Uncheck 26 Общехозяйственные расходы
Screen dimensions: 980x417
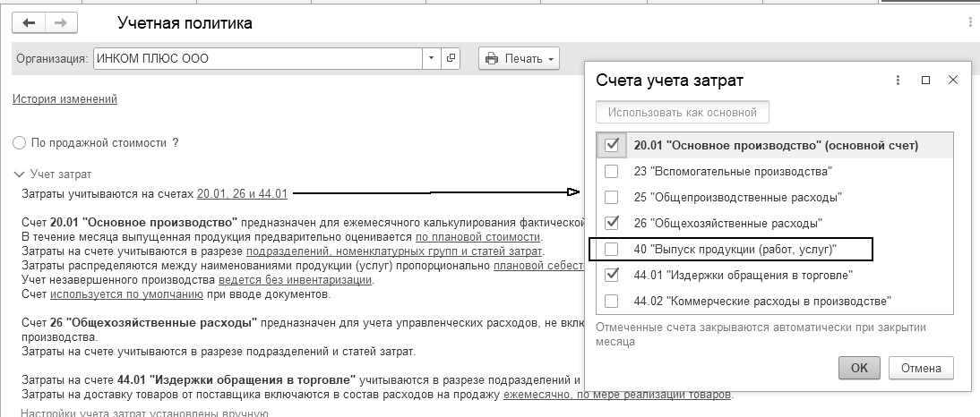click(x=612, y=223)
